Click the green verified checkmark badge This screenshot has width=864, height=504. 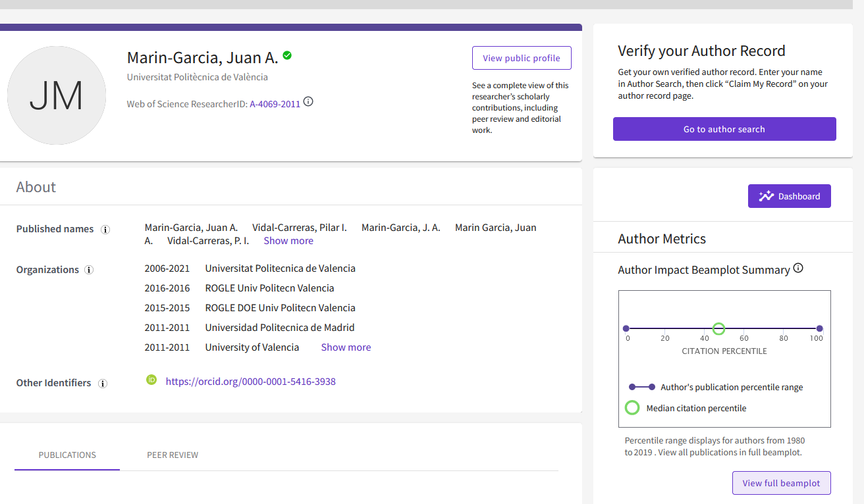point(287,56)
